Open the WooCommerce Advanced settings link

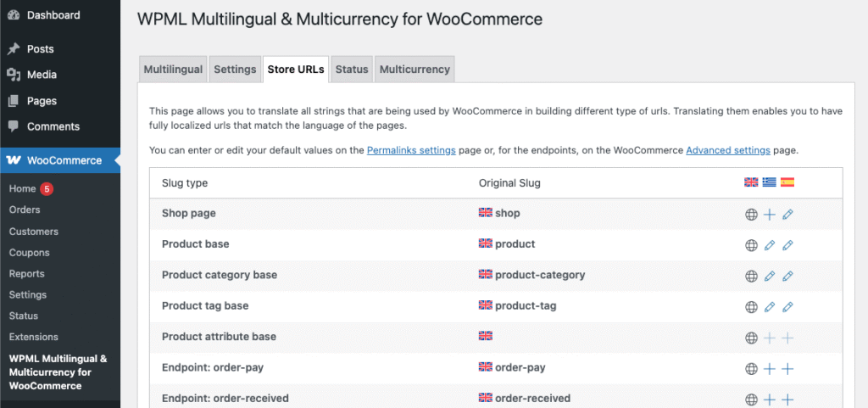[727, 150]
